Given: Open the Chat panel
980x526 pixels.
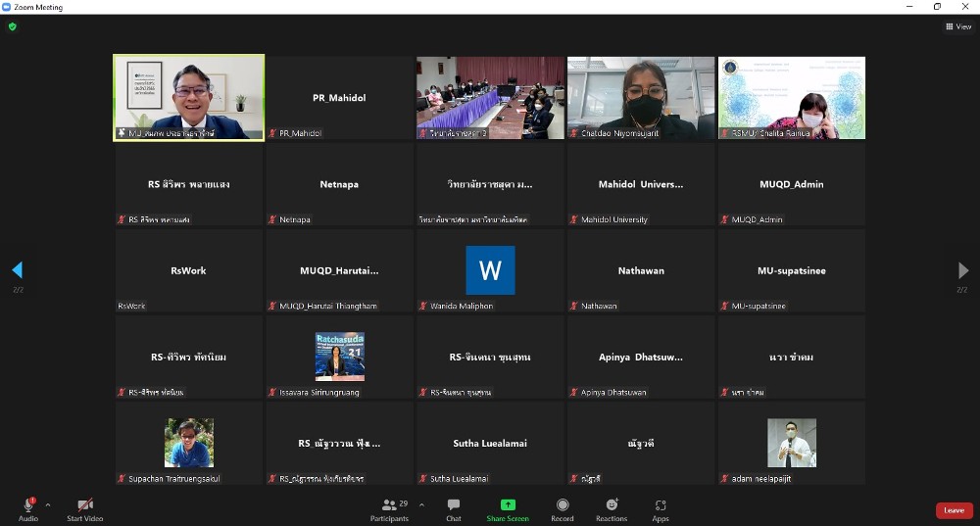Looking at the screenshot, I should (454, 508).
